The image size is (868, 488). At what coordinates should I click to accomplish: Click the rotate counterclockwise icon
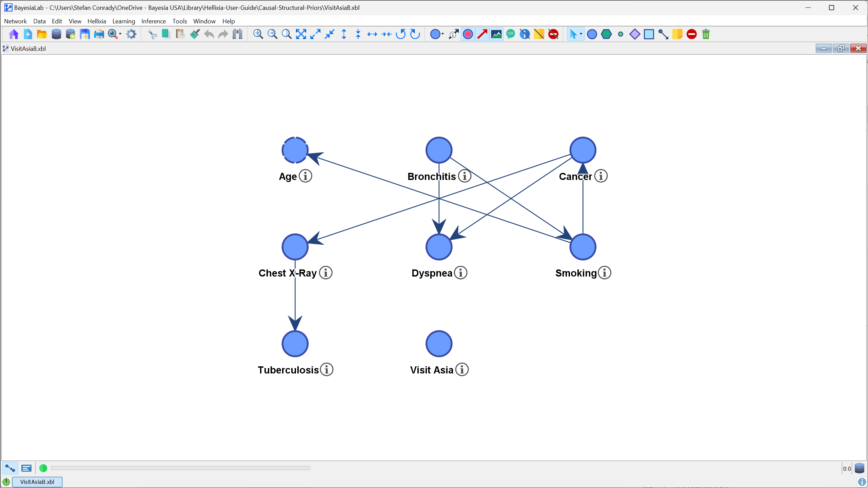[400, 34]
